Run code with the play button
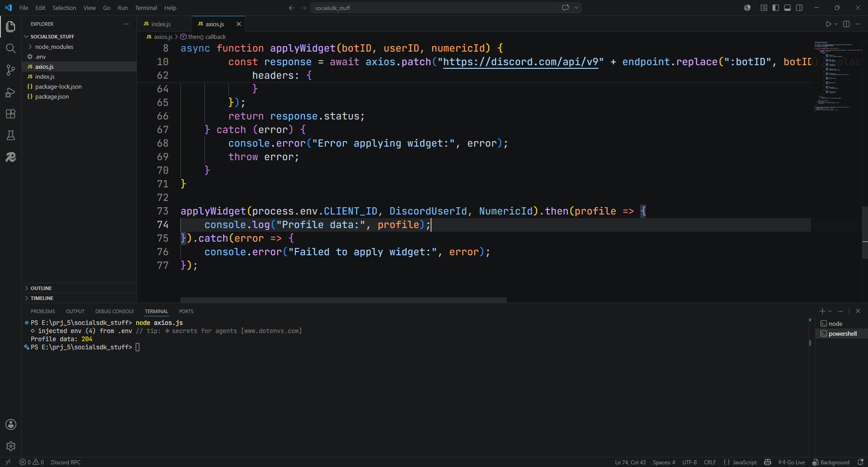 pos(828,24)
